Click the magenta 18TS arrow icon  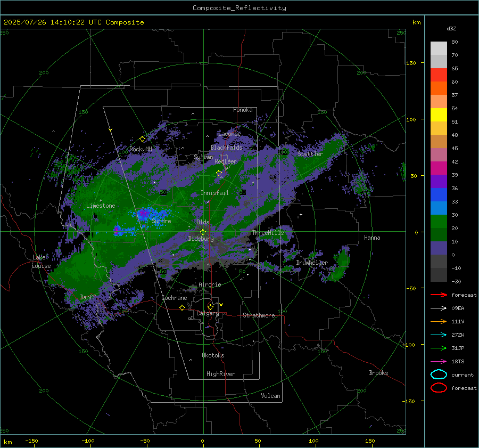[x=439, y=362]
